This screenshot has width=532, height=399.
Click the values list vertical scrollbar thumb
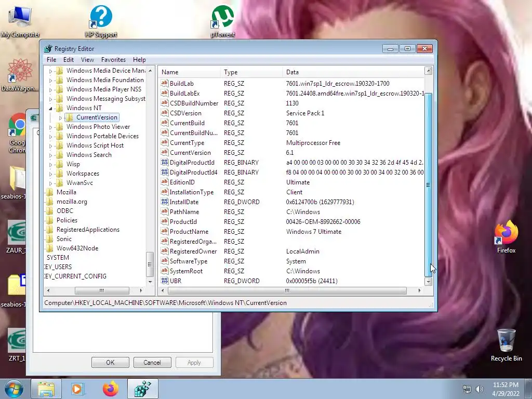428,185
